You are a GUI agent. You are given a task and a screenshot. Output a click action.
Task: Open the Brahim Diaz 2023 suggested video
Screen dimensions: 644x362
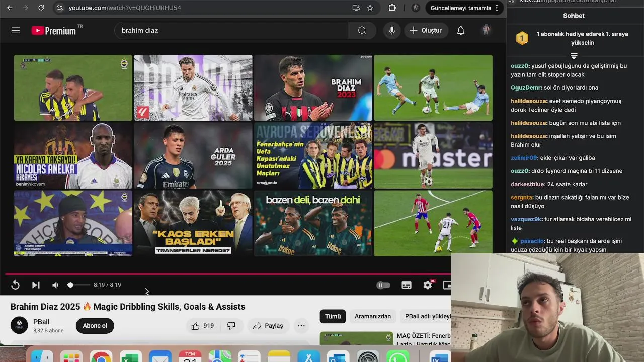313,88
